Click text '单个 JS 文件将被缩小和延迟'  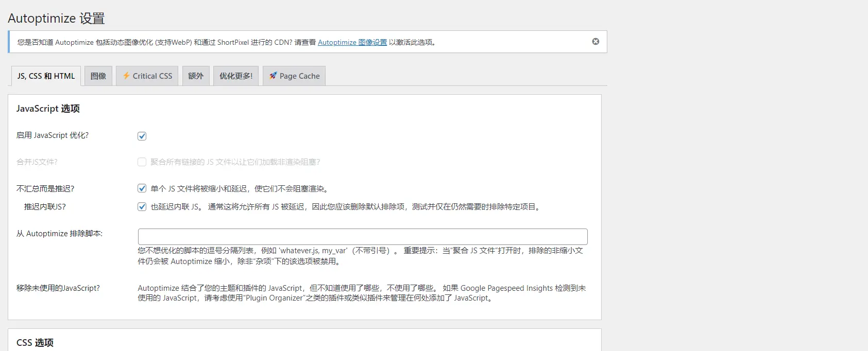click(x=200, y=189)
